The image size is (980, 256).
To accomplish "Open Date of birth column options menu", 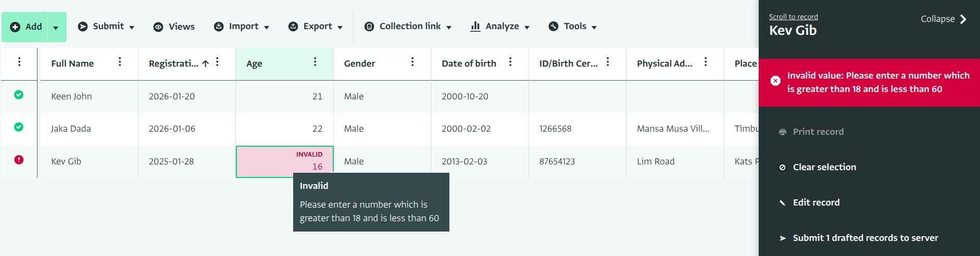I will tap(510, 62).
